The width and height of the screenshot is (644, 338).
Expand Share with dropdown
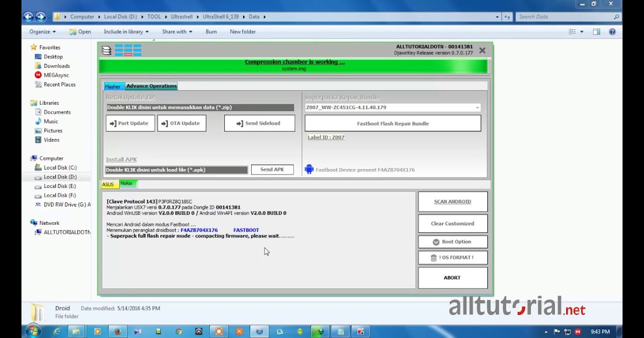tap(177, 32)
